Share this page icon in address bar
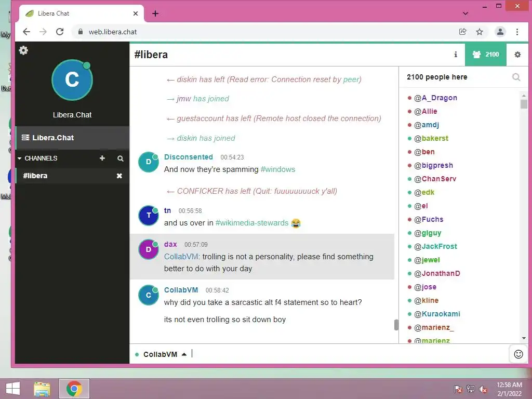The width and height of the screenshot is (532, 399). pyautogui.click(x=462, y=32)
